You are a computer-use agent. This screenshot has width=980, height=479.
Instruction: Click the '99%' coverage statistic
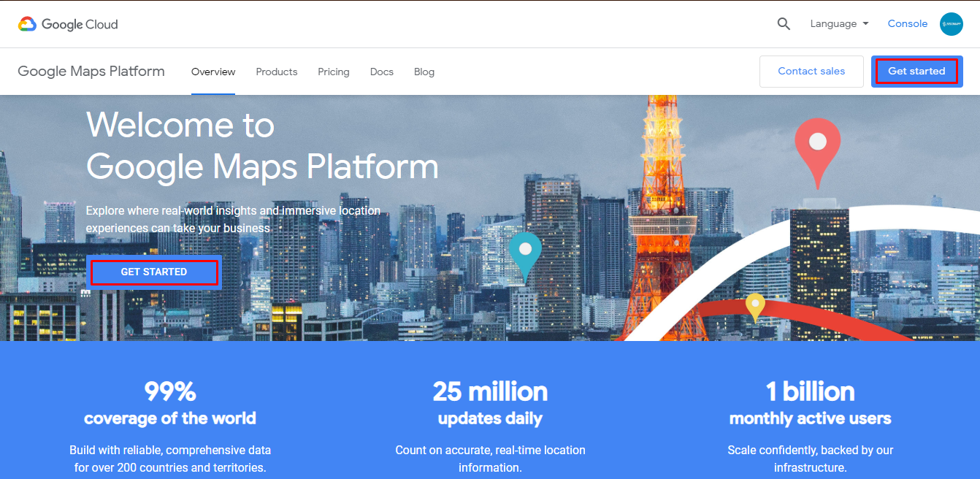tap(170, 391)
